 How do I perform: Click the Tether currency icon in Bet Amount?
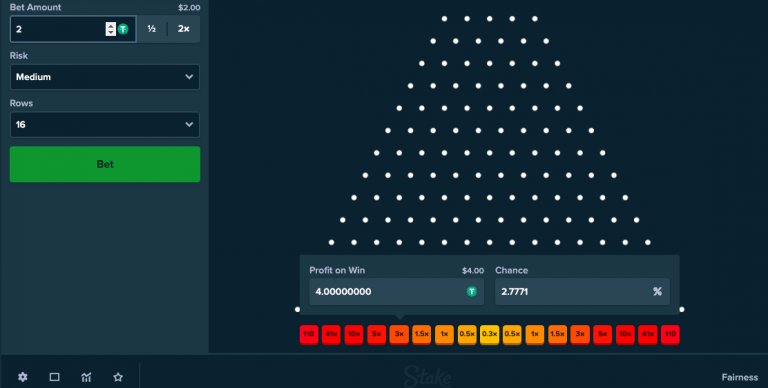click(123, 29)
